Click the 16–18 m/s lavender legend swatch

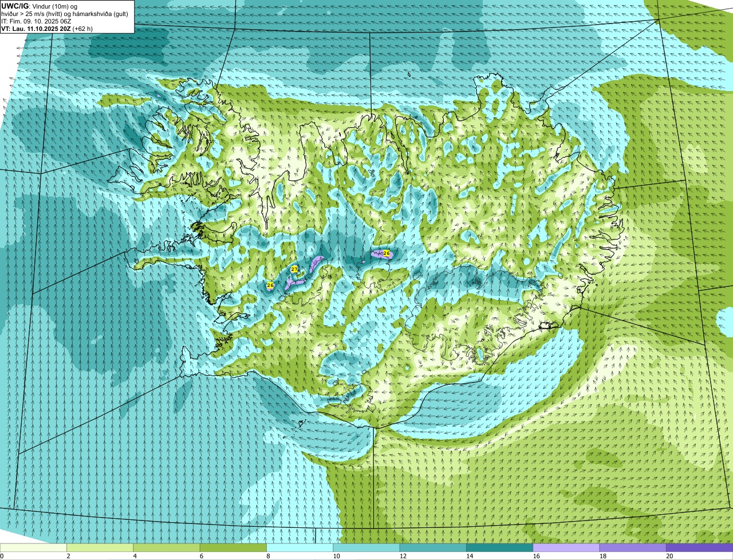(x=566, y=548)
